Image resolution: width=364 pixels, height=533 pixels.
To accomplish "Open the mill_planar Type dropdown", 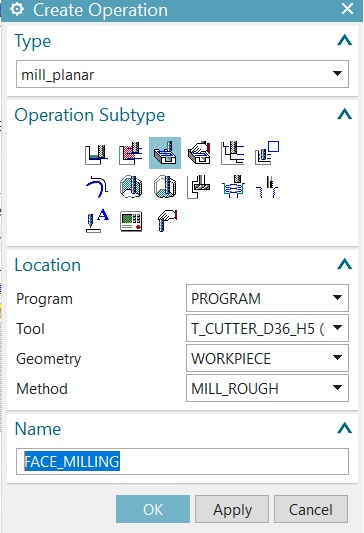I will point(182,74).
